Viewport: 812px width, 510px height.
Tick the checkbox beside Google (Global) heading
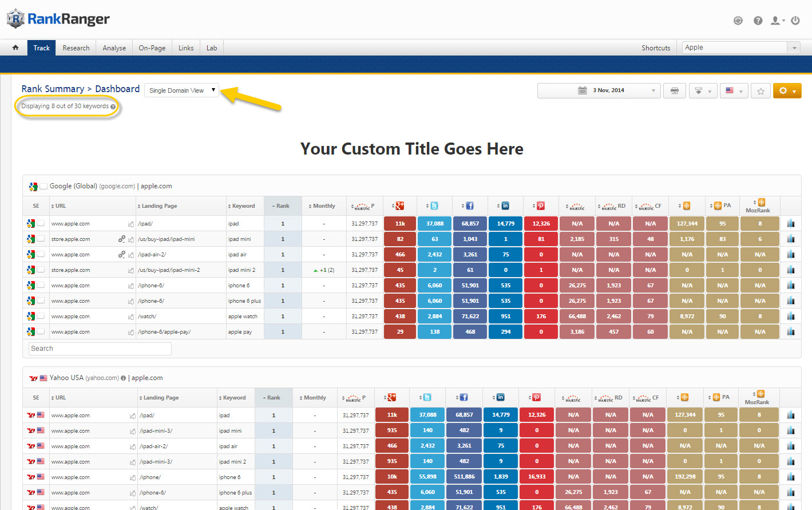click(43, 187)
